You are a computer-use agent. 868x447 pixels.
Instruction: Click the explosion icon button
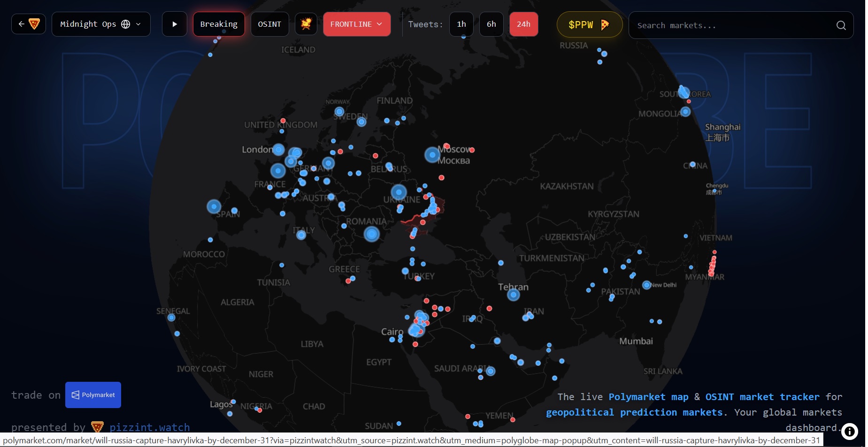coord(306,24)
